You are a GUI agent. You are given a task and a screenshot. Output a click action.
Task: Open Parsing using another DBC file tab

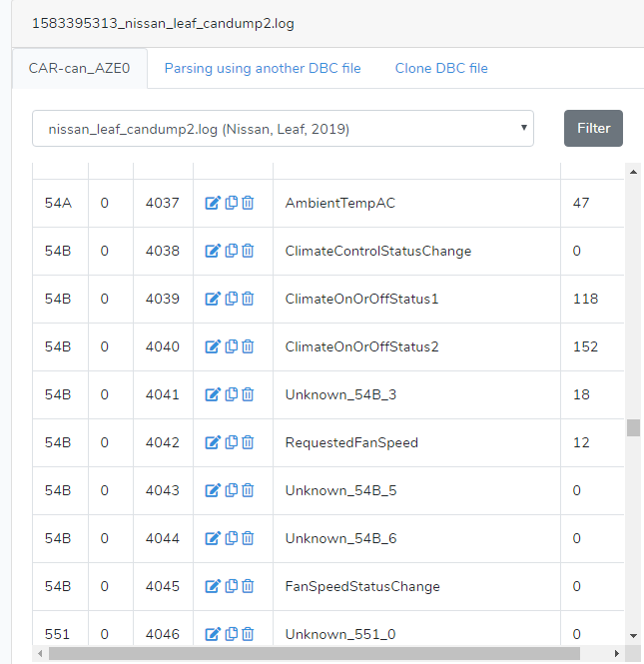click(x=263, y=69)
